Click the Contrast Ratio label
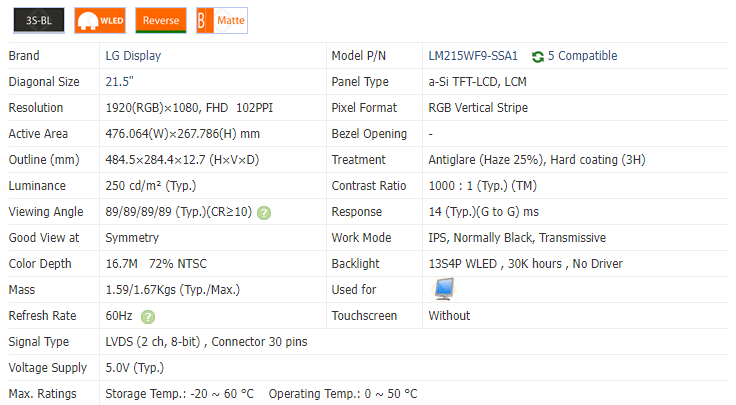 pos(369,186)
